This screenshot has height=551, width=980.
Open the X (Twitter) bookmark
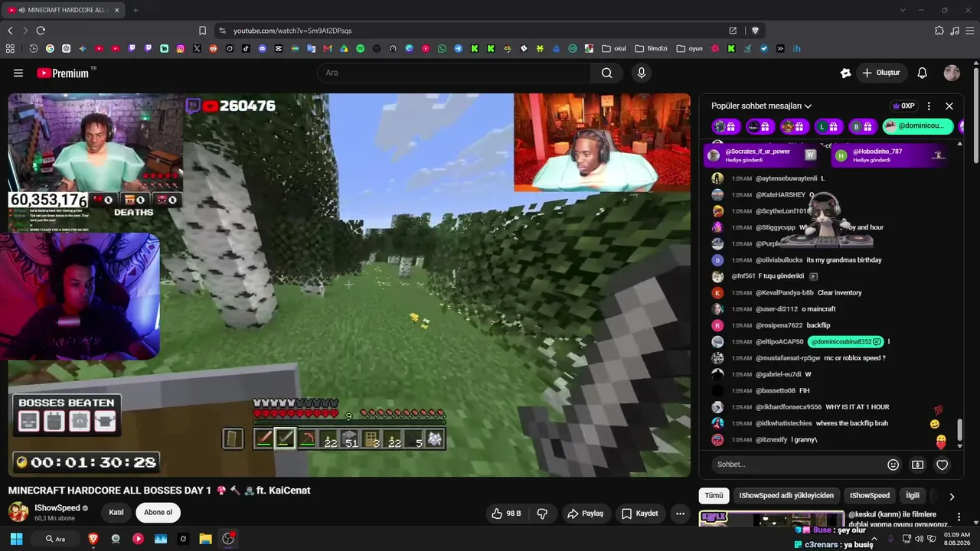pyautogui.click(x=197, y=48)
